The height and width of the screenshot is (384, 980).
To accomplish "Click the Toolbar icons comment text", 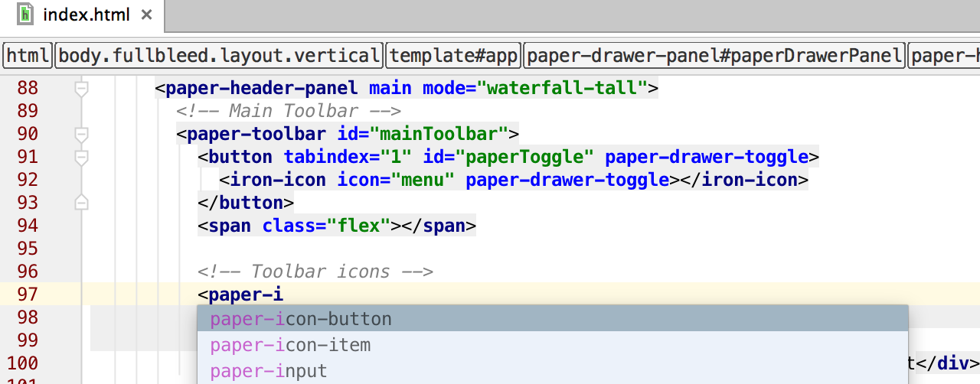I will [315, 272].
